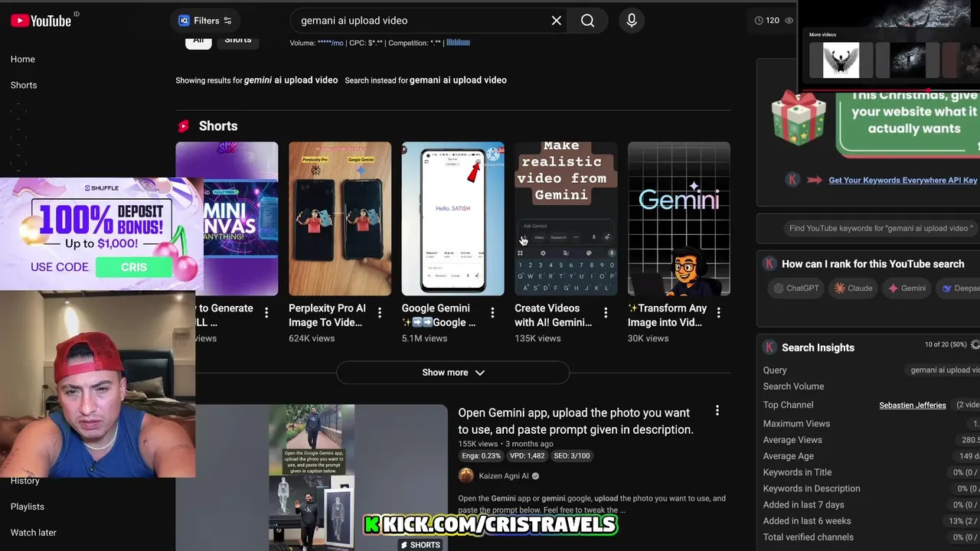Open Transform Any Image into Video short
The image size is (980, 551).
[x=679, y=218]
